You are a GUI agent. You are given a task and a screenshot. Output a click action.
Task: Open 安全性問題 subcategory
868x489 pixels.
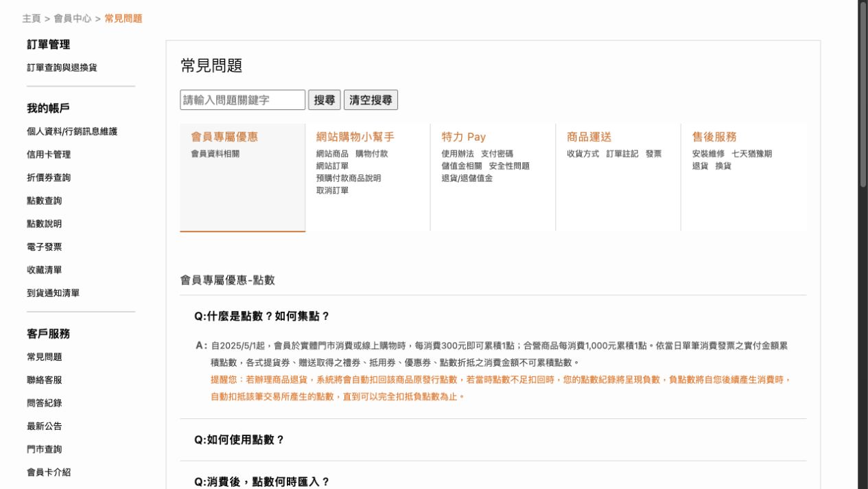(509, 166)
